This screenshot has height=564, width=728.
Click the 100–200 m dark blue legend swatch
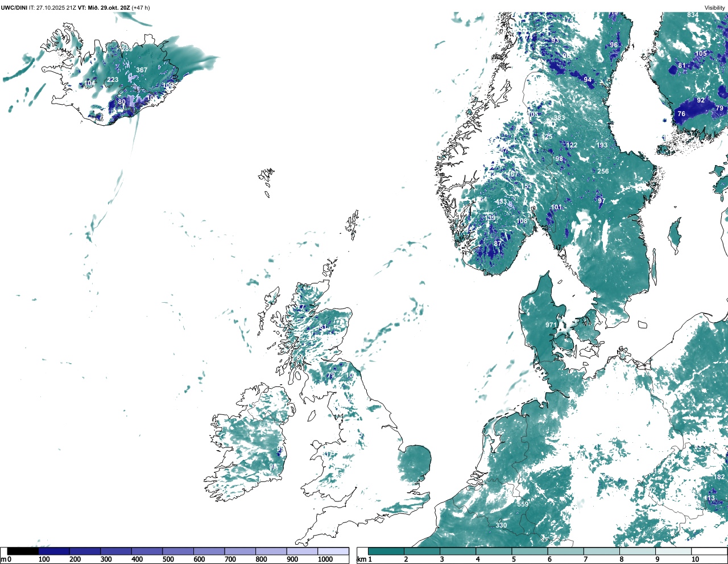(x=54, y=551)
